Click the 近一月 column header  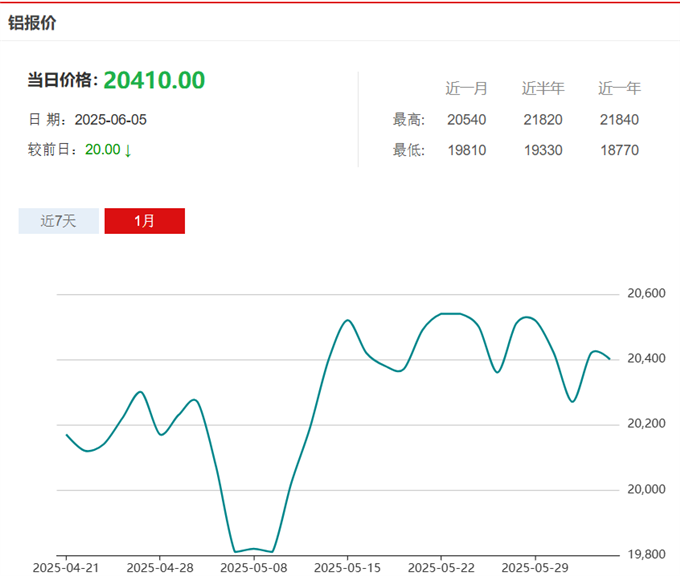click(466, 88)
